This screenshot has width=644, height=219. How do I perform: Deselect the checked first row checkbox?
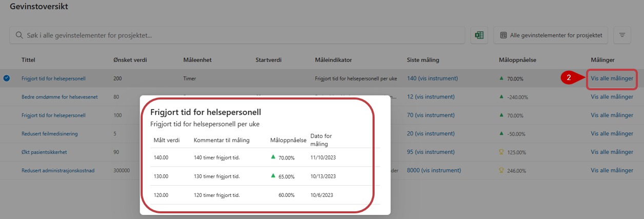(x=7, y=78)
